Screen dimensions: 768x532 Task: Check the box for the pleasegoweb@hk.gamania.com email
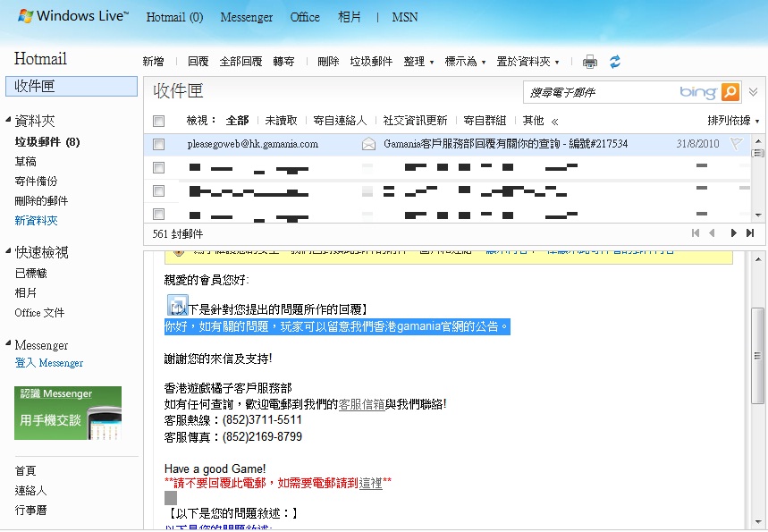tap(158, 144)
